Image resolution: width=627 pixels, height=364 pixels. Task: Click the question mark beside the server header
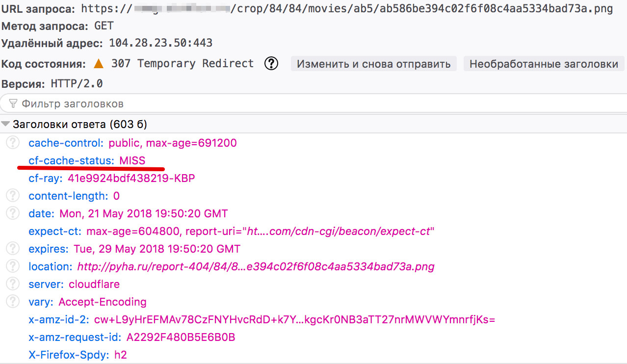pos(12,284)
